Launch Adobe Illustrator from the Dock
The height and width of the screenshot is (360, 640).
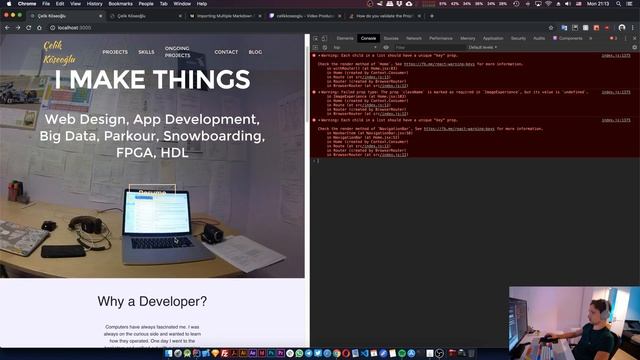point(243,353)
